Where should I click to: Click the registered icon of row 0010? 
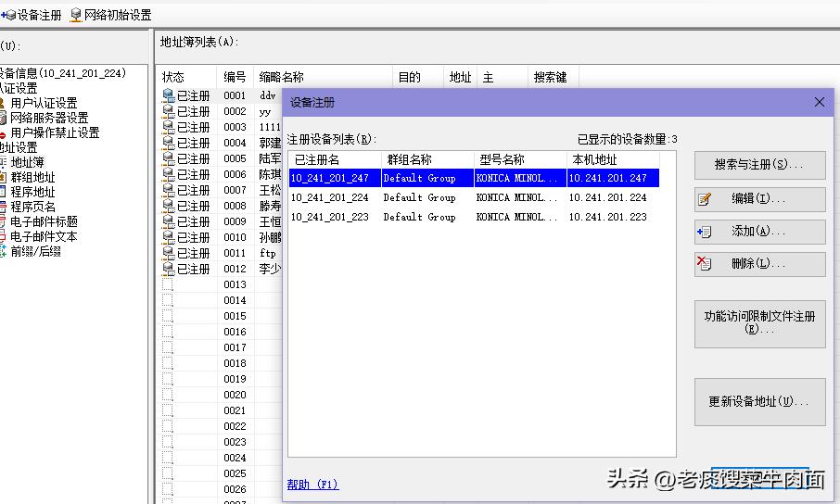click(x=168, y=237)
